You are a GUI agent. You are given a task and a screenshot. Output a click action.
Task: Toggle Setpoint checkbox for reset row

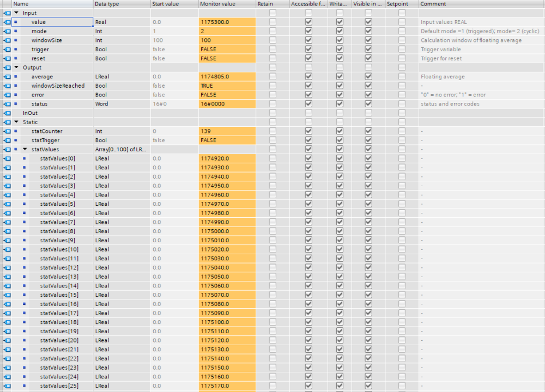(402, 58)
